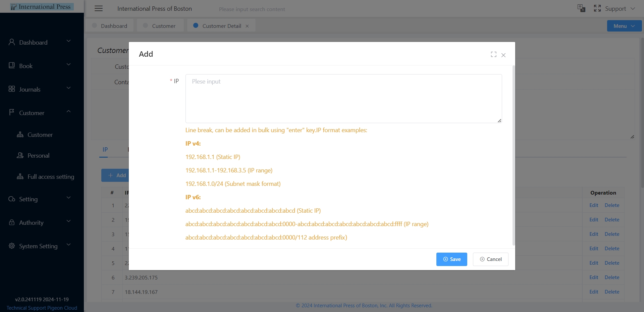This screenshot has width=644, height=312.
Task: Expand the Journals sidebar section
Action: coord(68,88)
